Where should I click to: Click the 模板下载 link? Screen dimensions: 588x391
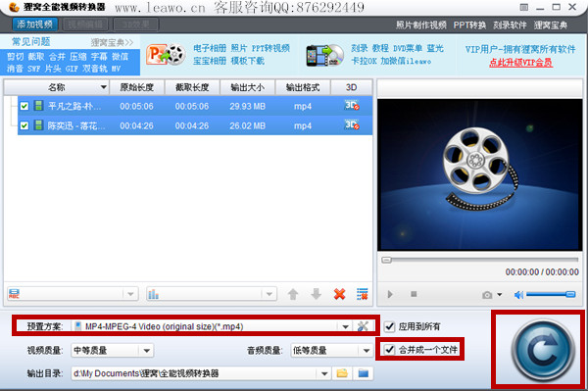click(248, 61)
